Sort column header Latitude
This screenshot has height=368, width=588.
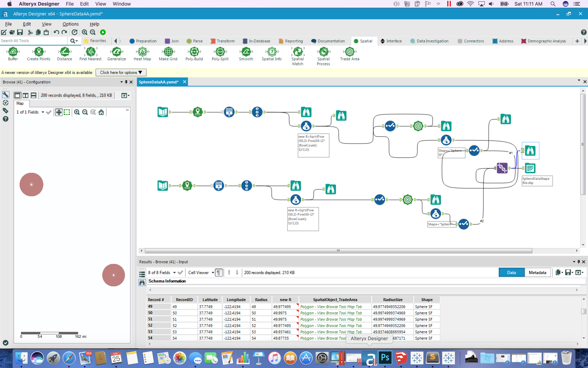[x=210, y=300]
